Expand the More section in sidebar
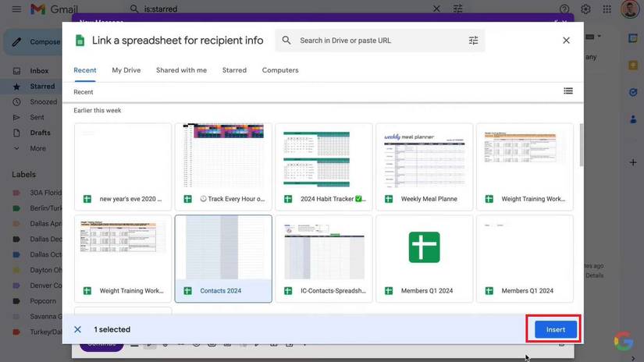 [x=37, y=148]
